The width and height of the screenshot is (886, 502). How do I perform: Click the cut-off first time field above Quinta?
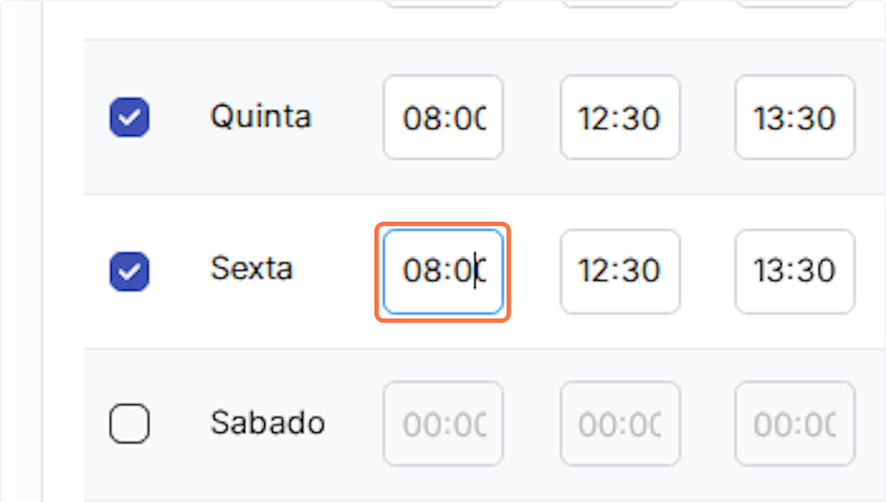tap(443, 4)
